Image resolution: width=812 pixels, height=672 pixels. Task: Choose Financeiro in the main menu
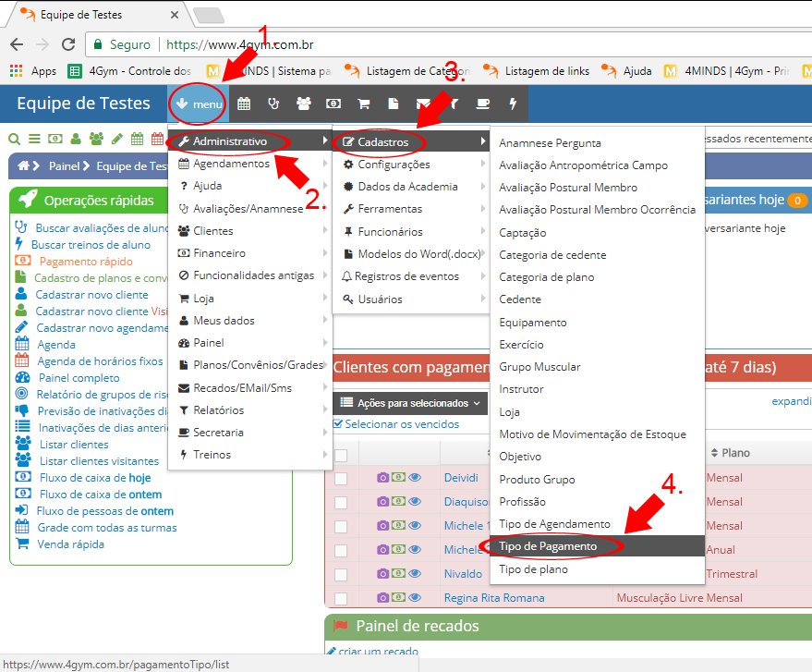pos(219,253)
